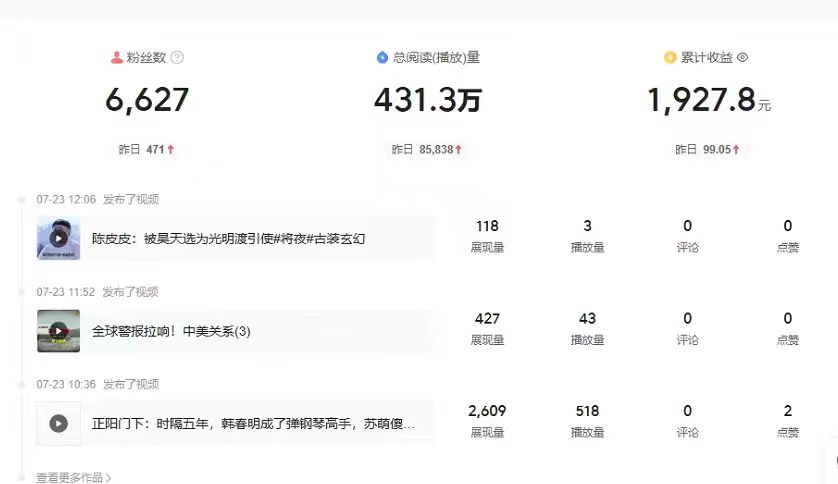Image resolution: width=838 pixels, height=484 pixels.
Task: Click total reads value 431.3万
Action: pos(428,100)
